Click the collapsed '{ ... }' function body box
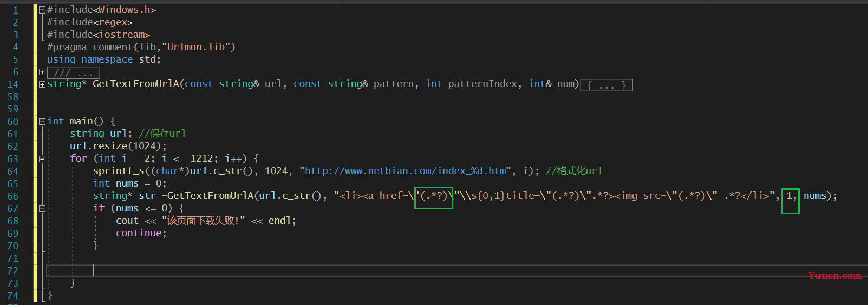The height and width of the screenshot is (305, 868). pyautogui.click(x=606, y=85)
